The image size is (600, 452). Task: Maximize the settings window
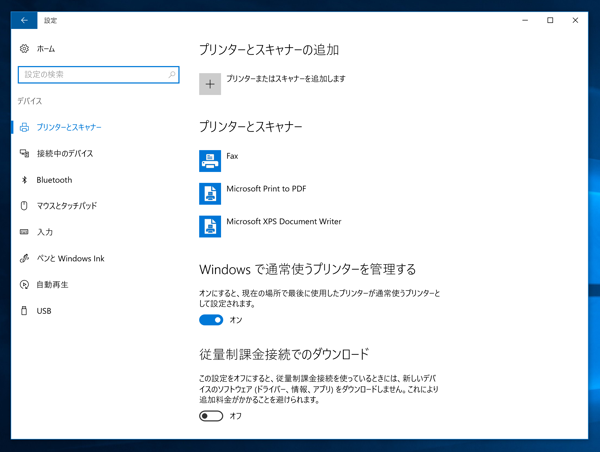550,20
